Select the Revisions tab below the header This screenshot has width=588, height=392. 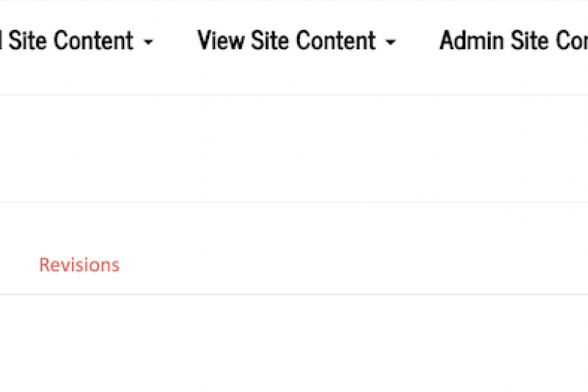[80, 265]
